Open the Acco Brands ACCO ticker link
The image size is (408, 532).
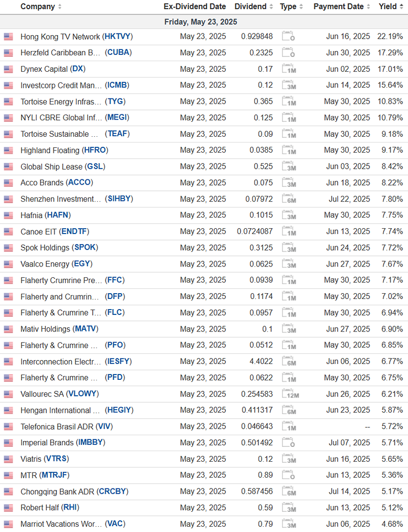tap(79, 182)
